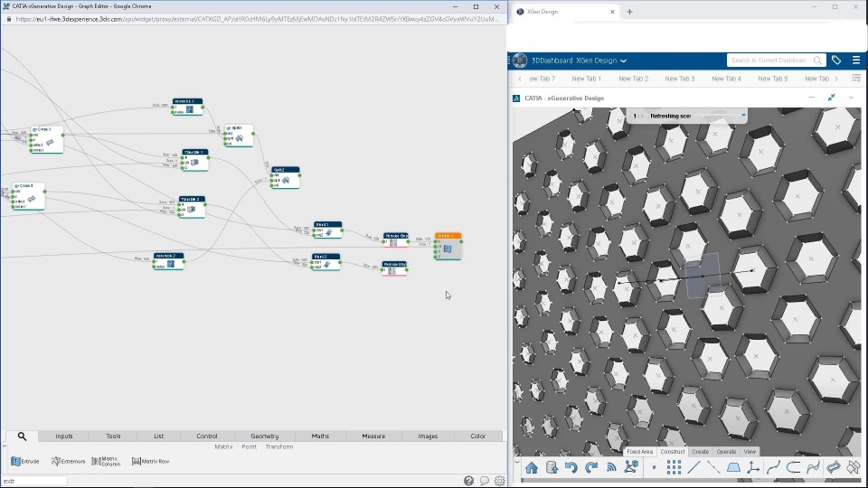The height and width of the screenshot is (488, 868).
Task: Open the dashboard hamburger menu
Action: click(x=856, y=61)
